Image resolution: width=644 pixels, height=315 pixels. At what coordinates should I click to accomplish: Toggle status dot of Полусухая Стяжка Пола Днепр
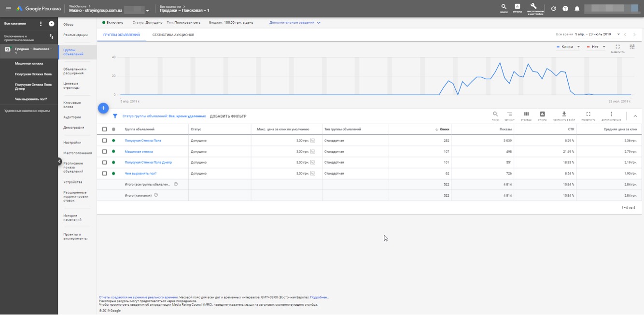pos(113,162)
